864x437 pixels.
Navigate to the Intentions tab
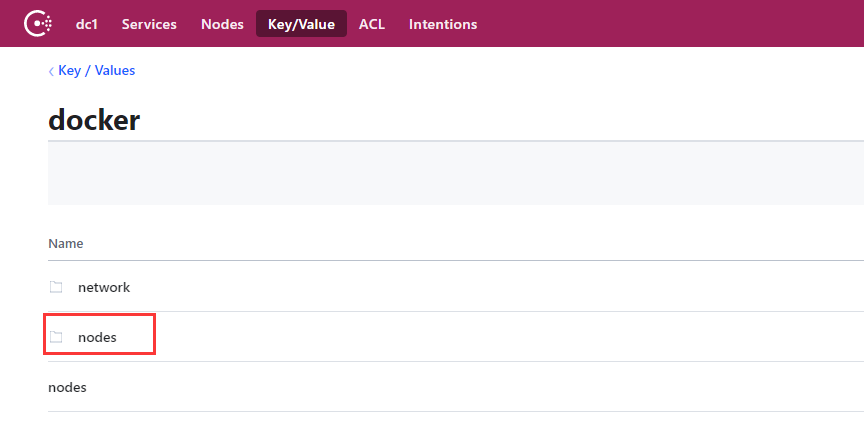(x=443, y=24)
